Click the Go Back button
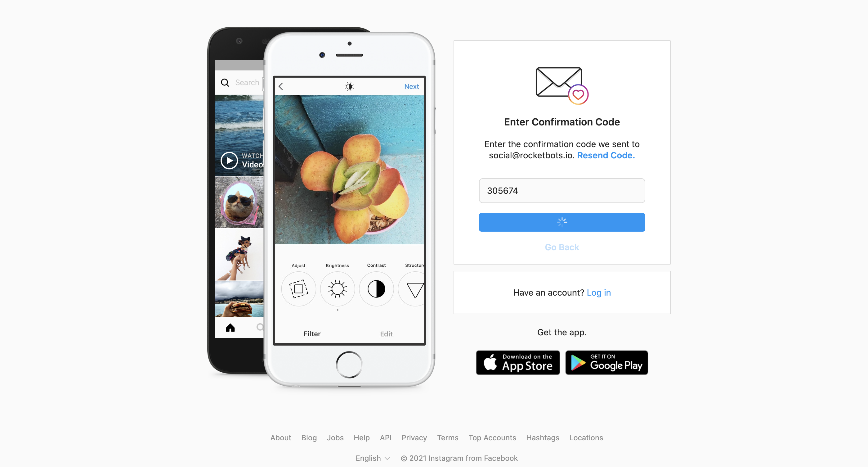 tap(562, 247)
